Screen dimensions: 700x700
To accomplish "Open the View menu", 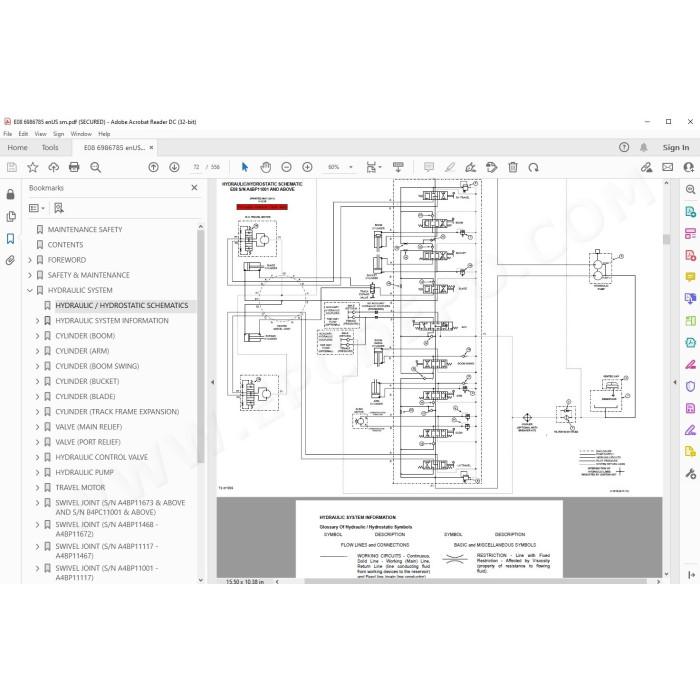I will (x=41, y=134).
